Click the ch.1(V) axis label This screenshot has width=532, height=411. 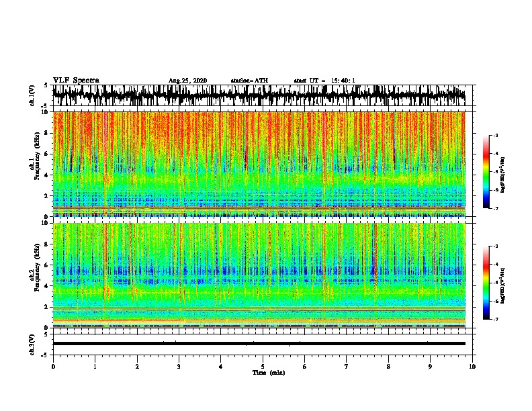pos(32,95)
